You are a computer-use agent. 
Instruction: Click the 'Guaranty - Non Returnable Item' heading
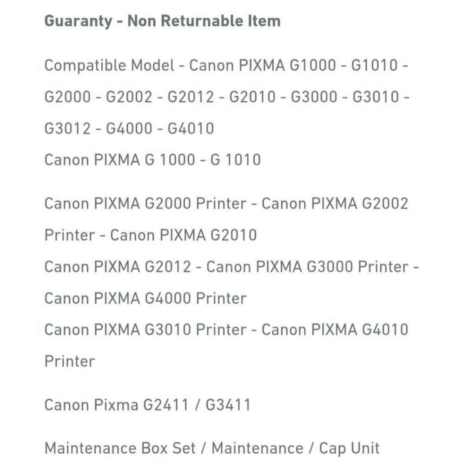tap(162, 21)
